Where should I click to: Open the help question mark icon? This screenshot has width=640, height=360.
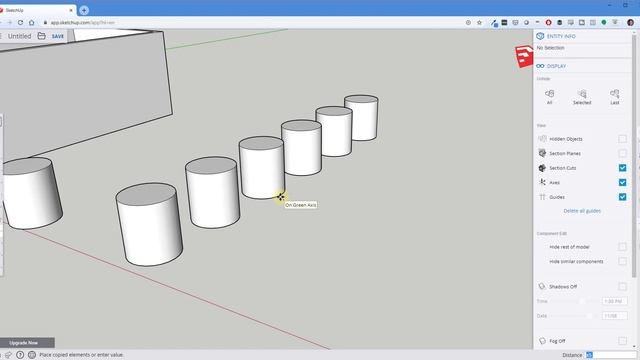20,355
